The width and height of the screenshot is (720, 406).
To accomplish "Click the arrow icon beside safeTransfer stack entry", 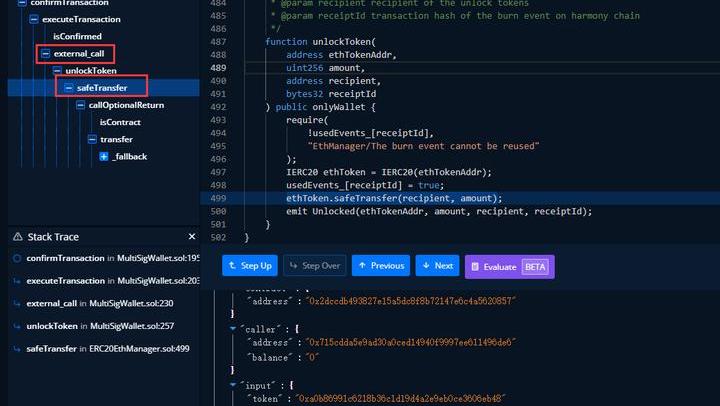I will point(17,348).
